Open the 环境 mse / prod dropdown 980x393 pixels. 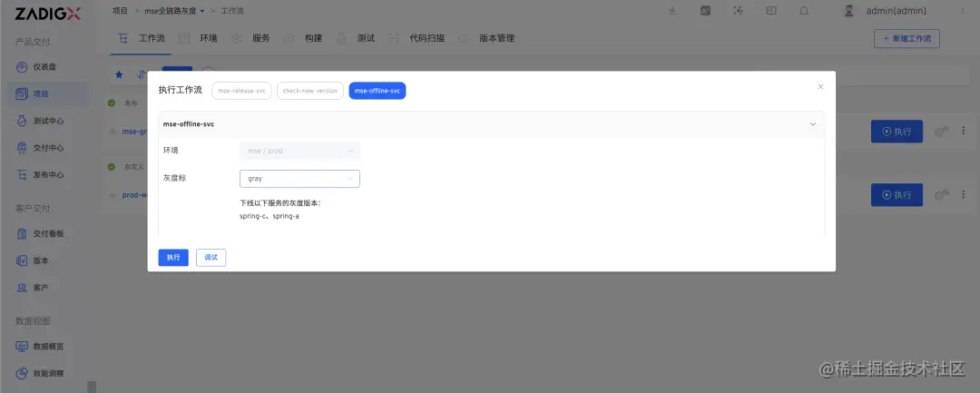point(299,151)
